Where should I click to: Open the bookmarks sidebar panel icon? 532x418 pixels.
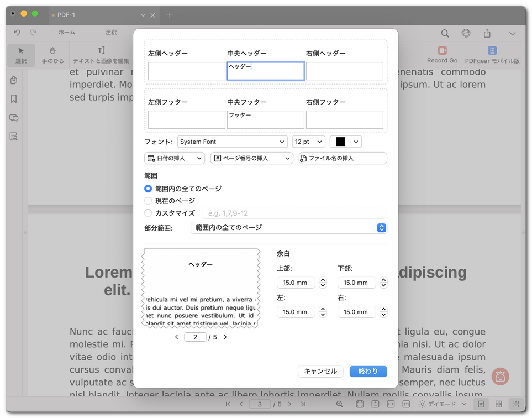pos(14,99)
